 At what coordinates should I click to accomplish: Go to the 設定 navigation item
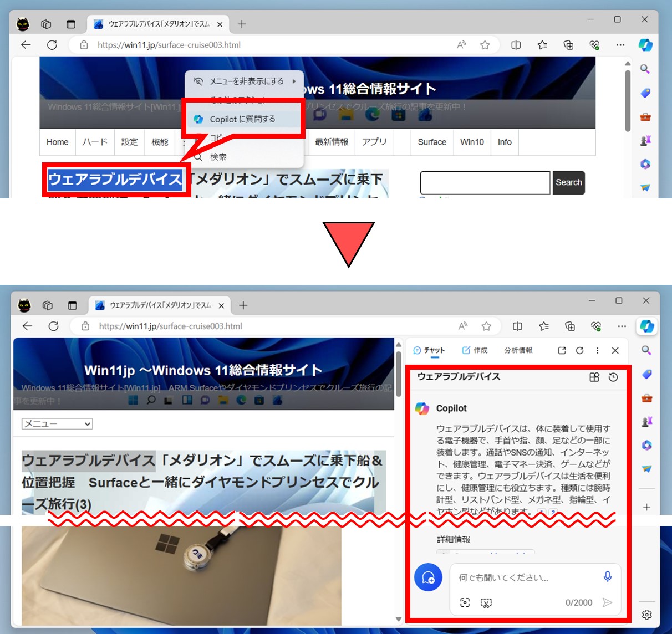(129, 142)
